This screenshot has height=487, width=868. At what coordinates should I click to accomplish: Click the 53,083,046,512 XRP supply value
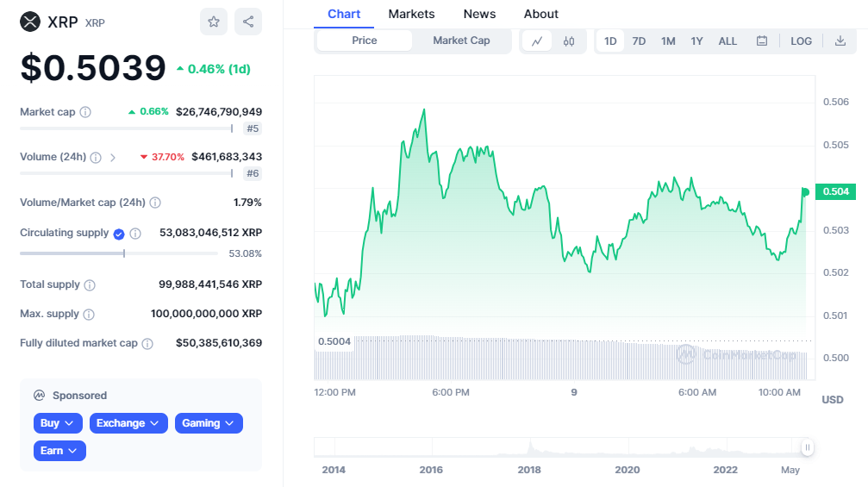tap(210, 233)
